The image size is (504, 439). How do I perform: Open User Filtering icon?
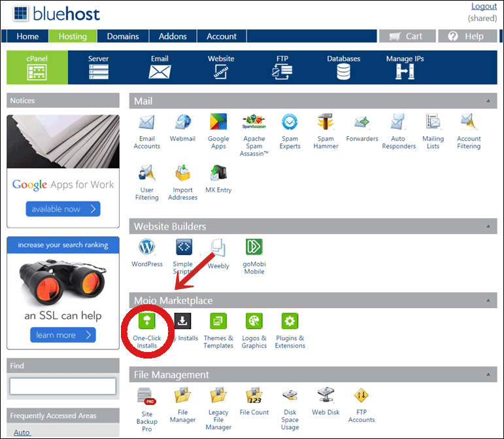point(147,183)
